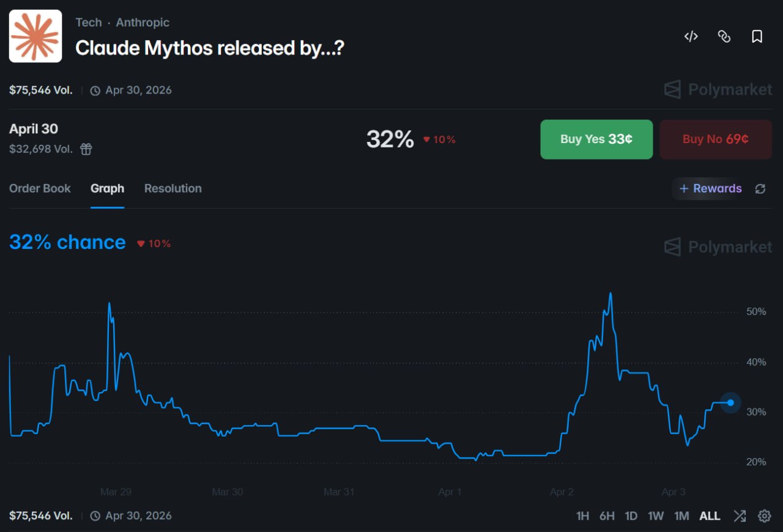Click the Rewards button

click(x=710, y=188)
